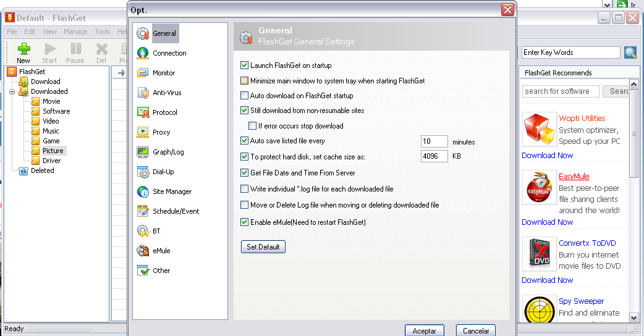Select the Graph/Log monitor icon

tap(143, 152)
